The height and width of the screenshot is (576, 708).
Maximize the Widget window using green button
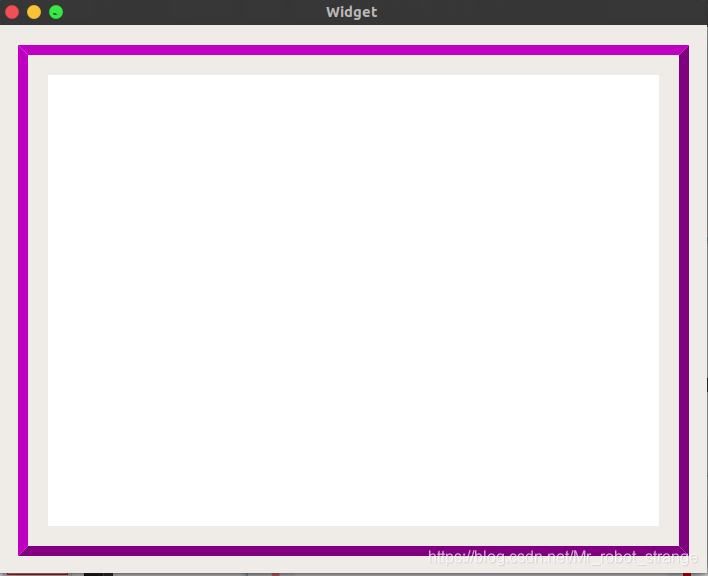tap(56, 12)
